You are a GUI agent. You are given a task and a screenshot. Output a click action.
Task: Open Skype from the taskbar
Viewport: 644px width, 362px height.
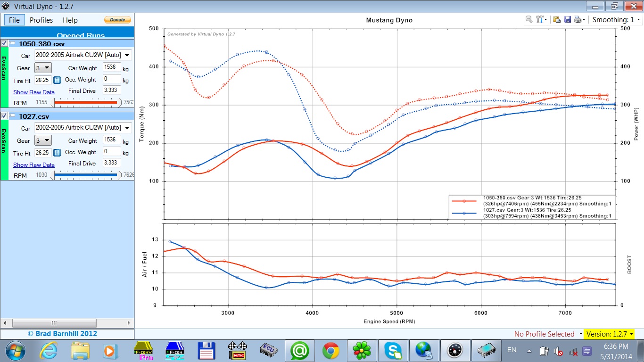click(393, 351)
